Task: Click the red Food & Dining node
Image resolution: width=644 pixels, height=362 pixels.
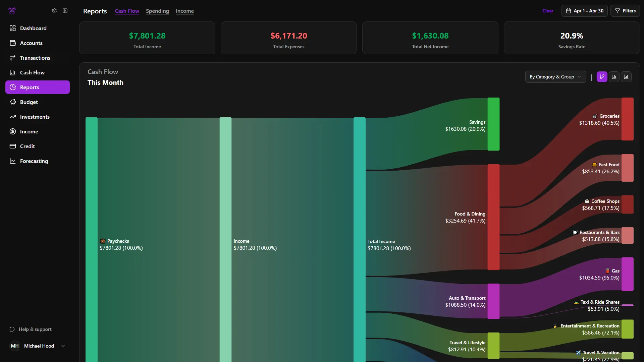Action: pos(493,217)
